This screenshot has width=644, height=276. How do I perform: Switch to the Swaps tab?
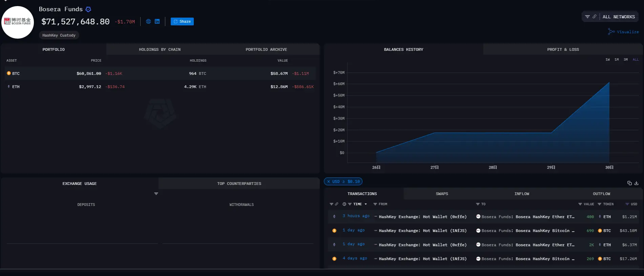442,194
